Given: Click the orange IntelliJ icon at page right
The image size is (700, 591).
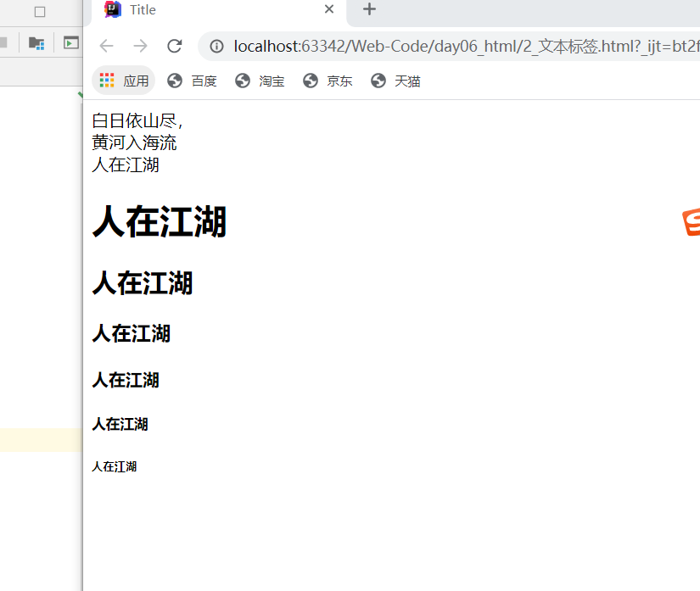Looking at the screenshot, I should coord(691,225).
